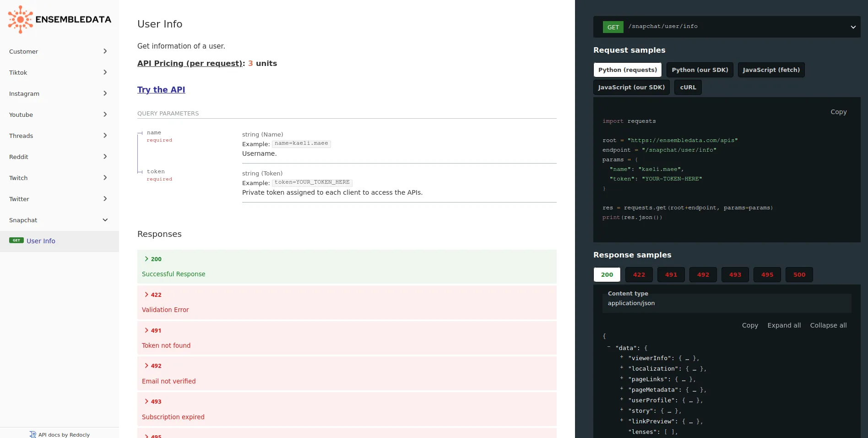Expand the Tiktok sidebar section
The image size is (868, 438).
click(60, 72)
